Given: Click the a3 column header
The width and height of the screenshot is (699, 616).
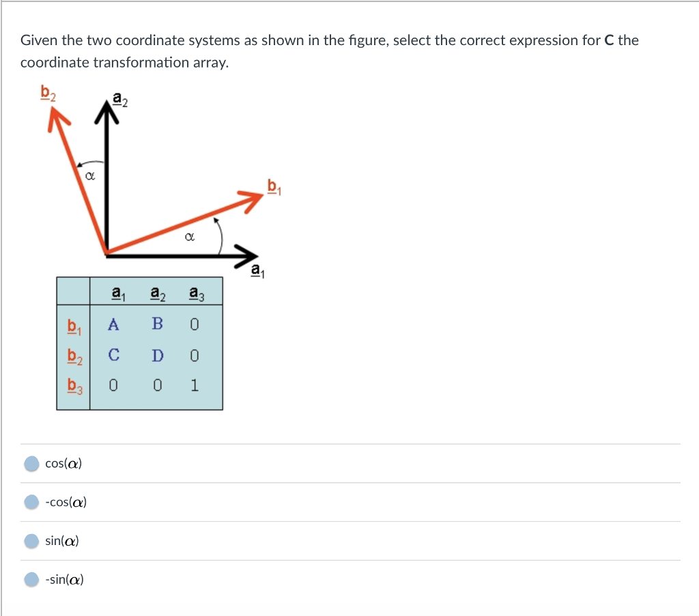Looking at the screenshot, I should click(195, 292).
